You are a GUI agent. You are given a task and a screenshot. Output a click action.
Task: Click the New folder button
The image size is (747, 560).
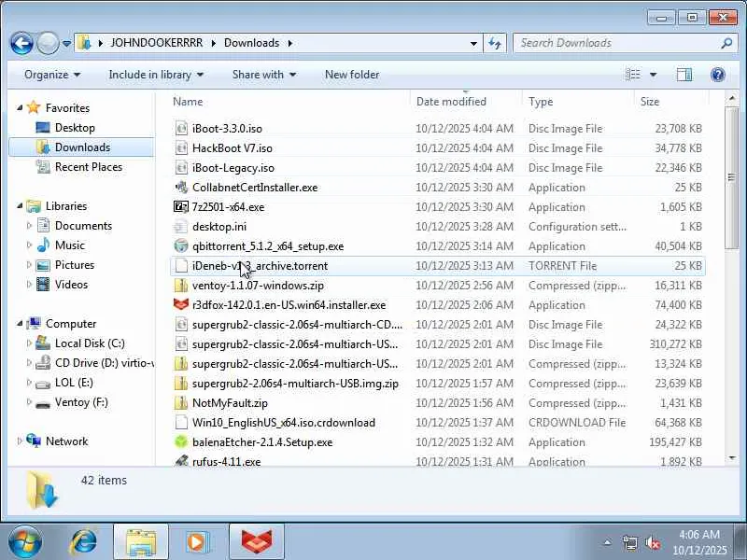click(x=352, y=75)
